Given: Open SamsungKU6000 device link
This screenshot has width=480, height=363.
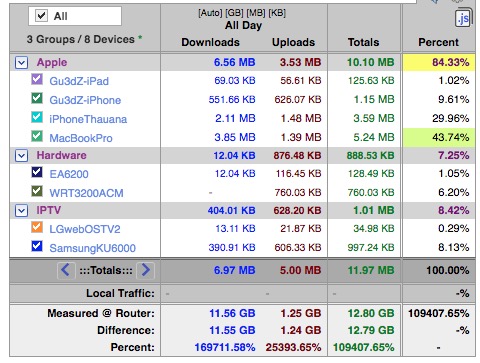Looking at the screenshot, I should (92, 248).
